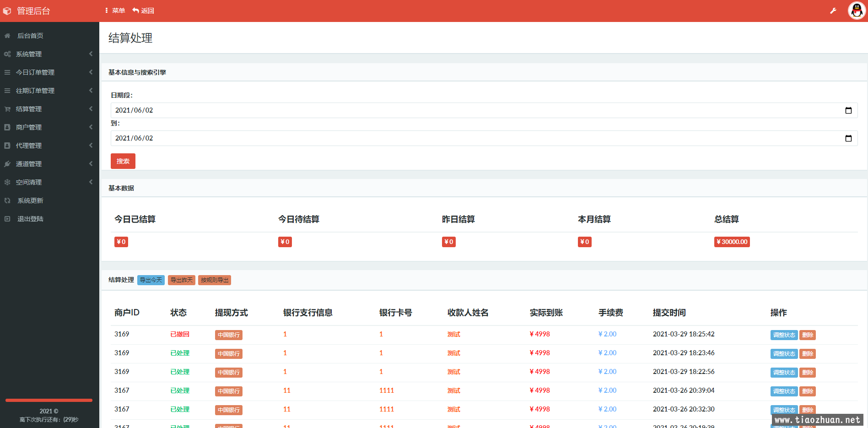The height and width of the screenshot is (428, 868).
Task: Click the 按规则导出 export button
Action: (215, 280)
